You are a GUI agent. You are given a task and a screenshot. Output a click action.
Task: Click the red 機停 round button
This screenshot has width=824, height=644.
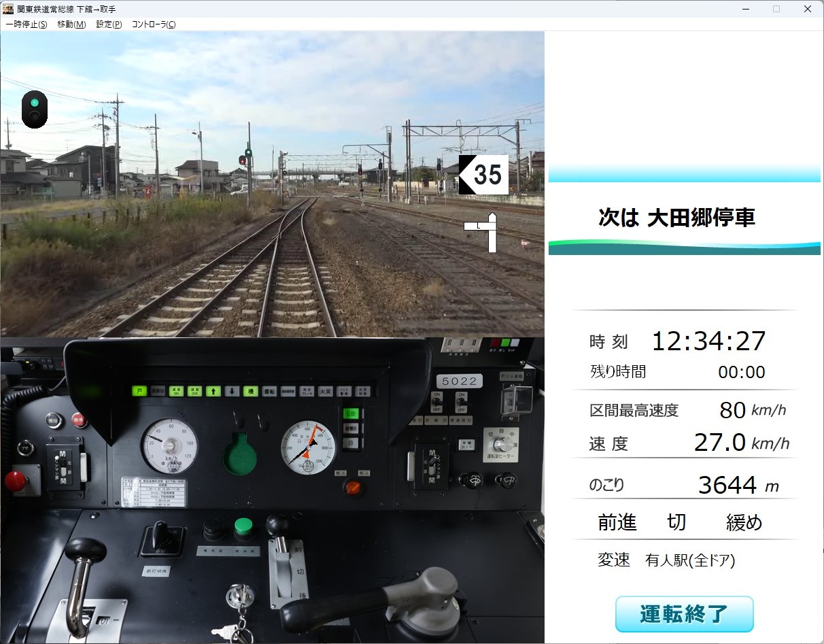(80, 420)
